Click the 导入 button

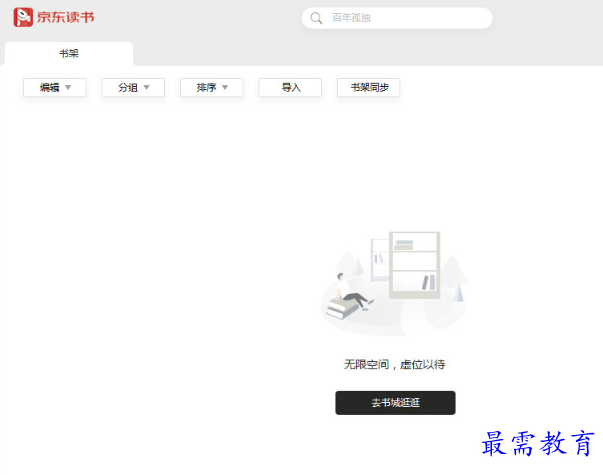point(290,88)
